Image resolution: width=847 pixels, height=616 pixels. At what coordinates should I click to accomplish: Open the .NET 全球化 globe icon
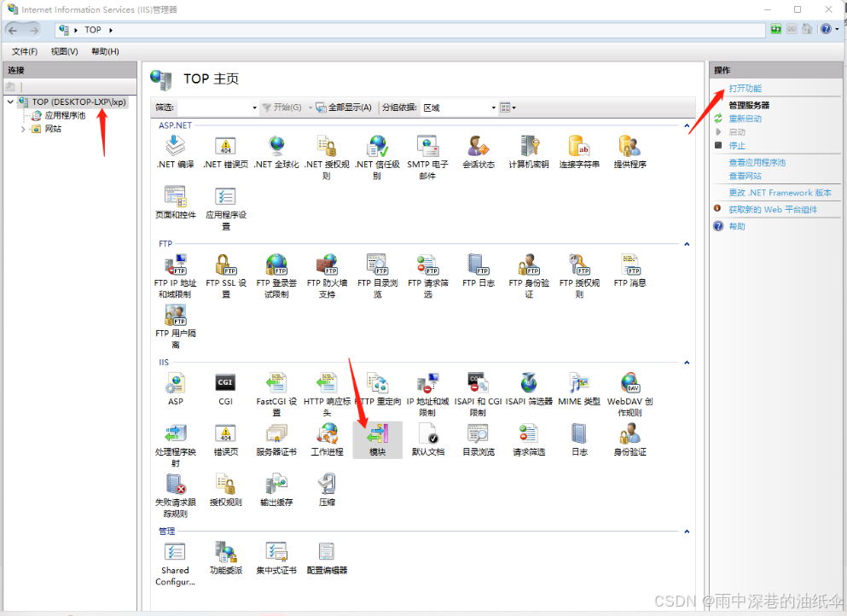click(276, 146)
